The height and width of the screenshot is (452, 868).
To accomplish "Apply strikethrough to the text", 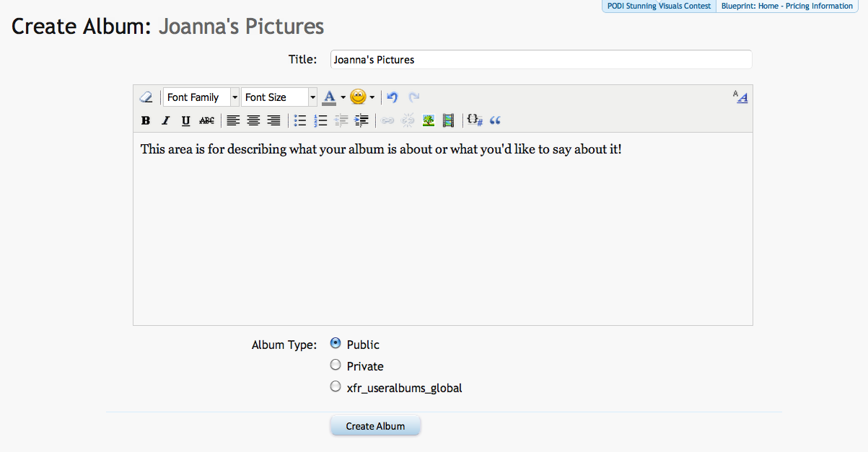I will click(x=206, y=120).
